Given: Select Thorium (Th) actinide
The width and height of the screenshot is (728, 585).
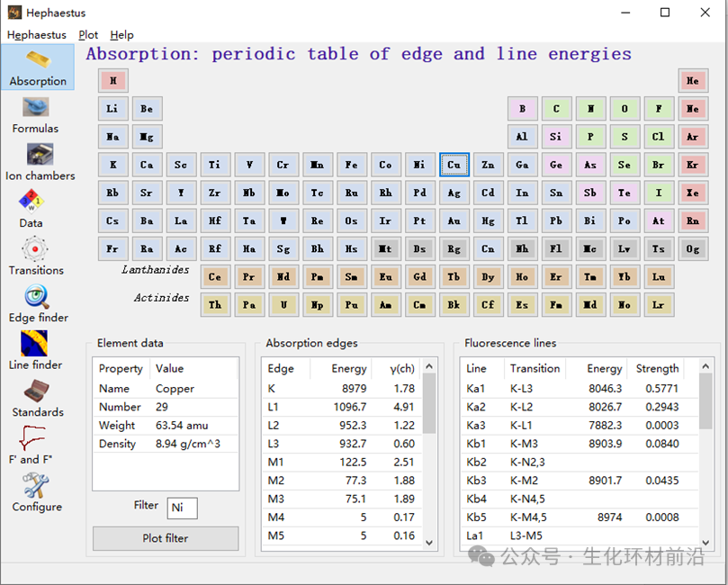Looking at the screenshot, I should [x=215, y=305].
